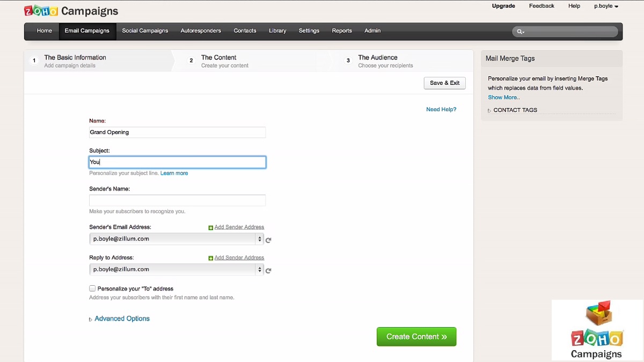Open the p.boyle account menu
The height and width of the screenshot is (362, 644).
(x=606, y=6)
